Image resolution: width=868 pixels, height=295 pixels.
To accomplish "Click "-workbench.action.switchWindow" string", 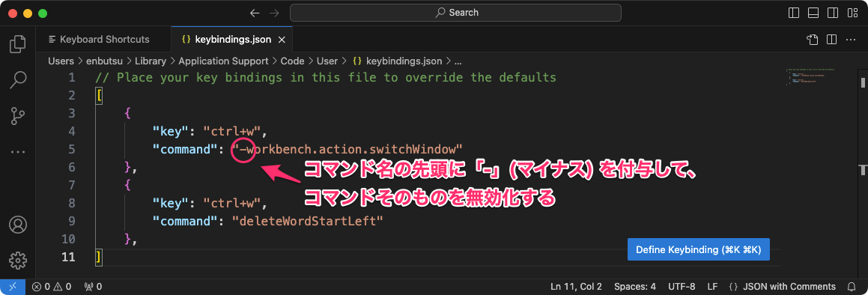I will pyautogui.click(x=347, y=149).
